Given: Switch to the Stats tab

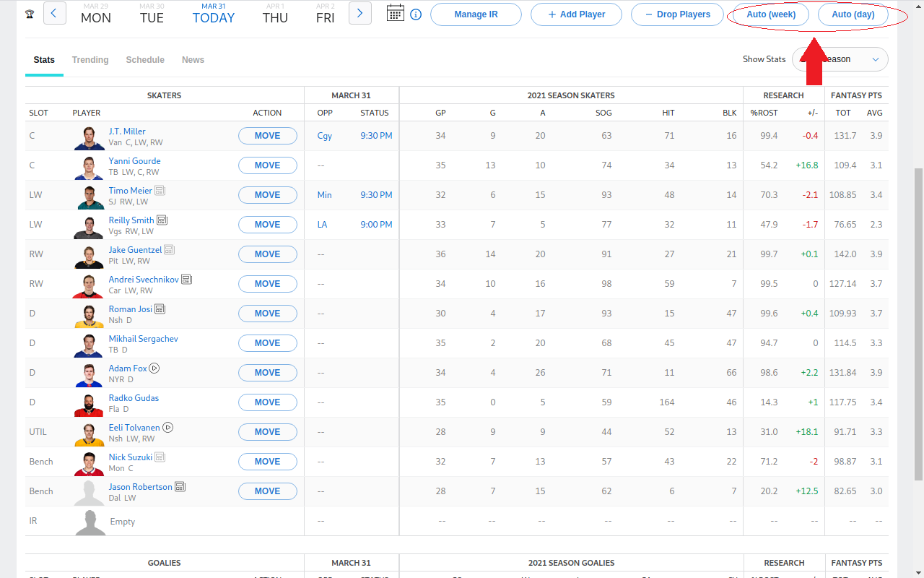Looking at the screenshot, I should (44, 60).
